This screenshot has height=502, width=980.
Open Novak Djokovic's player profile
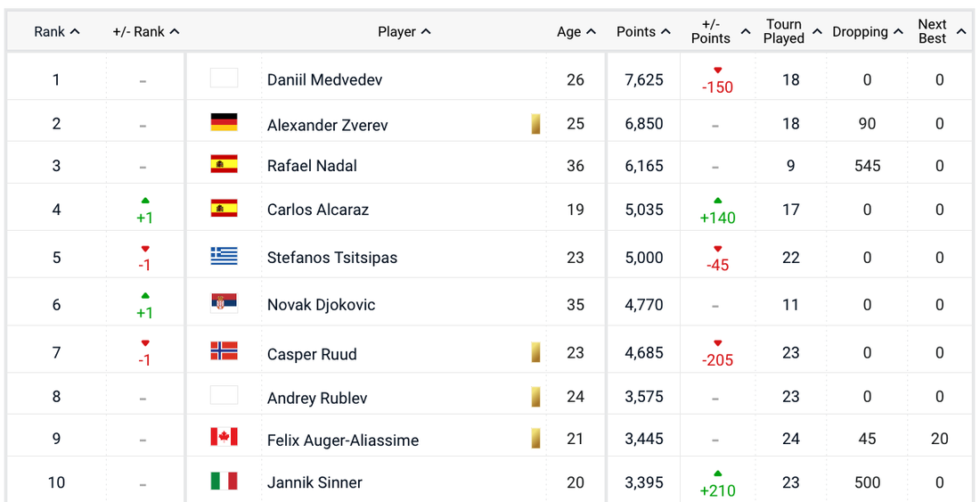point(321,305)
